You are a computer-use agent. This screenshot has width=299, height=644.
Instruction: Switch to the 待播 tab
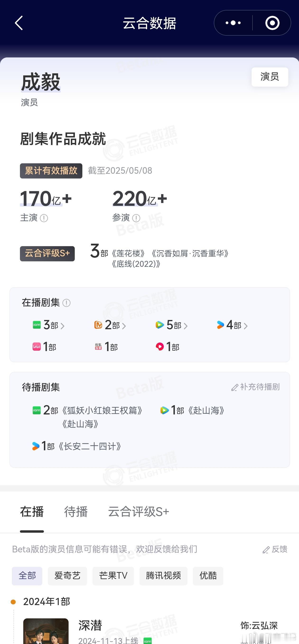(x=76, y=512)
